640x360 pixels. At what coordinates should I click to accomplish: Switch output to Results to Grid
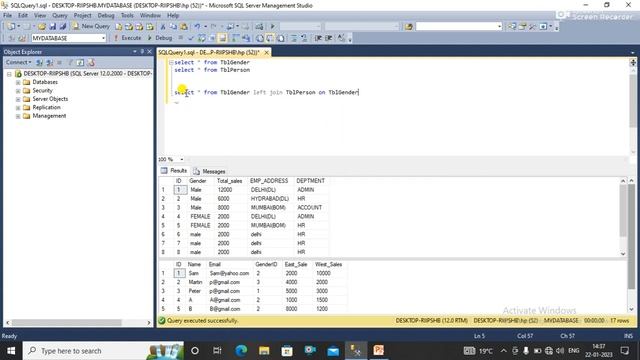pos(270,38)
